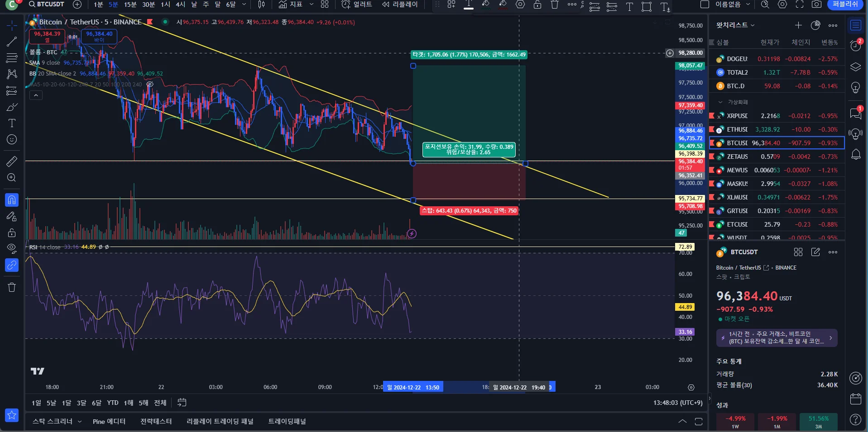Collapse the bottom panel with chevron
Image resolution: width=868 pixels, height=432 pixels.
682,421
